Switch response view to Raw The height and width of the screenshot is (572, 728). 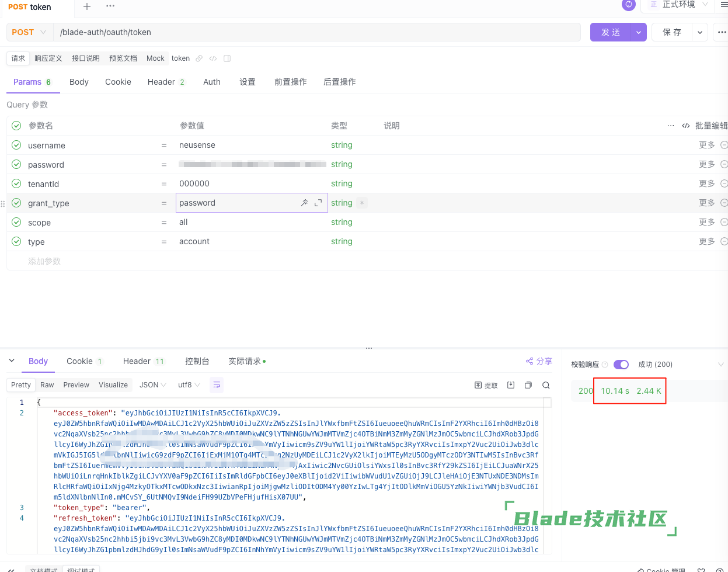(47, 385)
